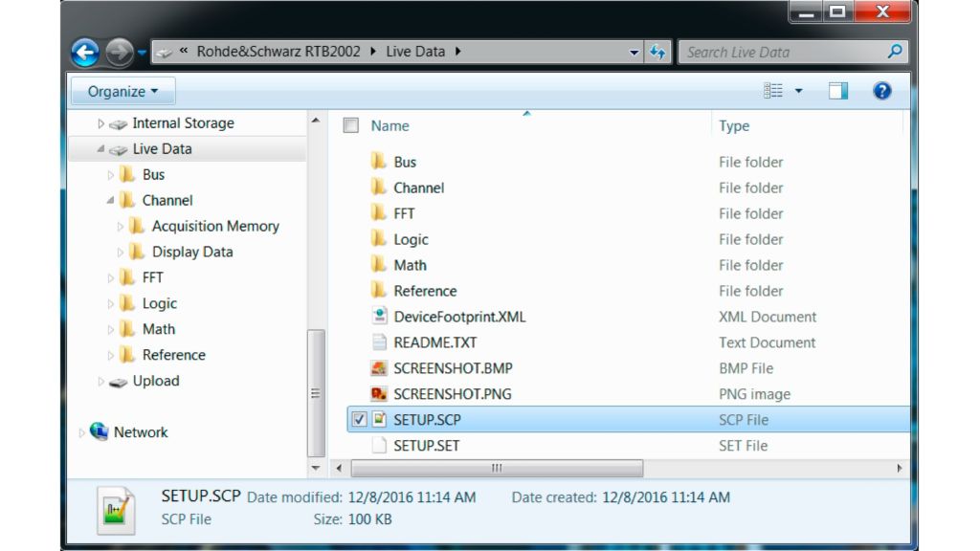The image size is (980, 551).
Task: Click the refresh icon beside address bar
Action: click(658, 53)
